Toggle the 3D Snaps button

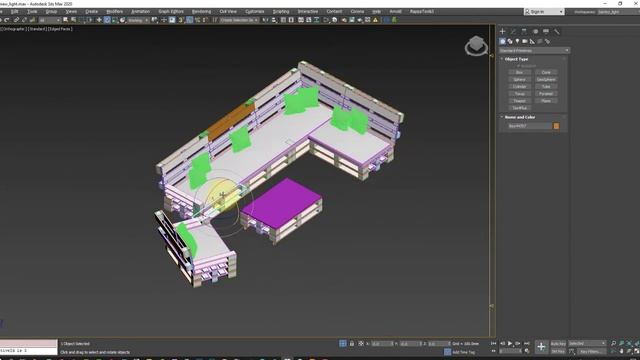coord(181,20)
